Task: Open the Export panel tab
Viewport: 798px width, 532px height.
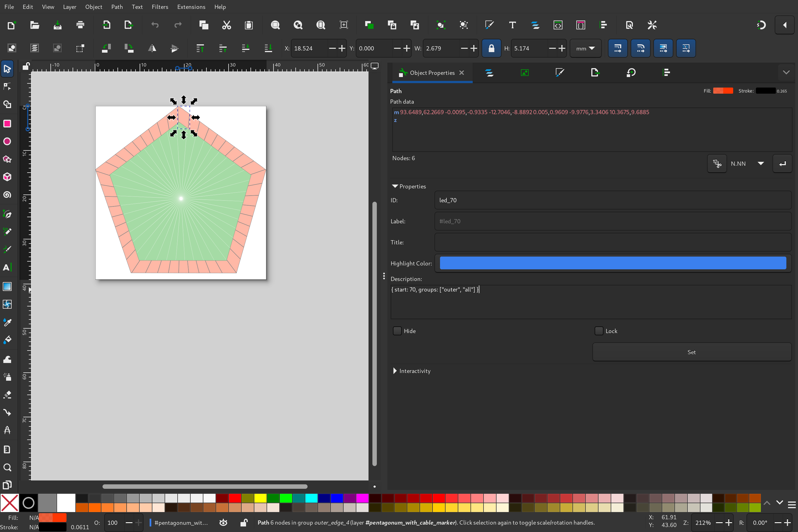Action: pos(595,73)
